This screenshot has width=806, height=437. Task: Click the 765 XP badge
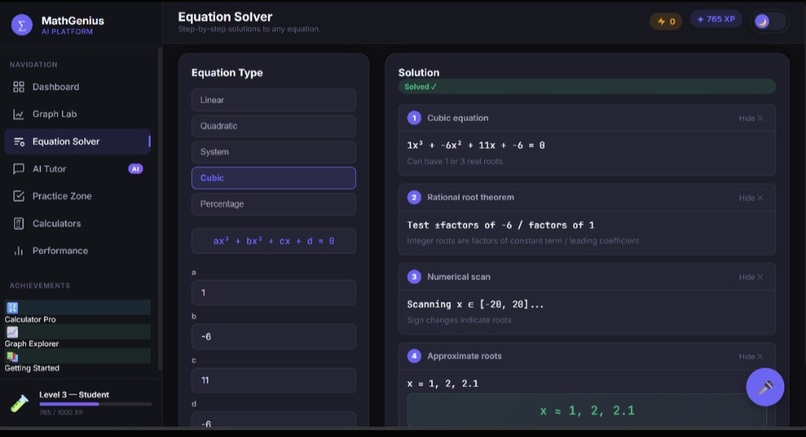(x=716, y=19)
